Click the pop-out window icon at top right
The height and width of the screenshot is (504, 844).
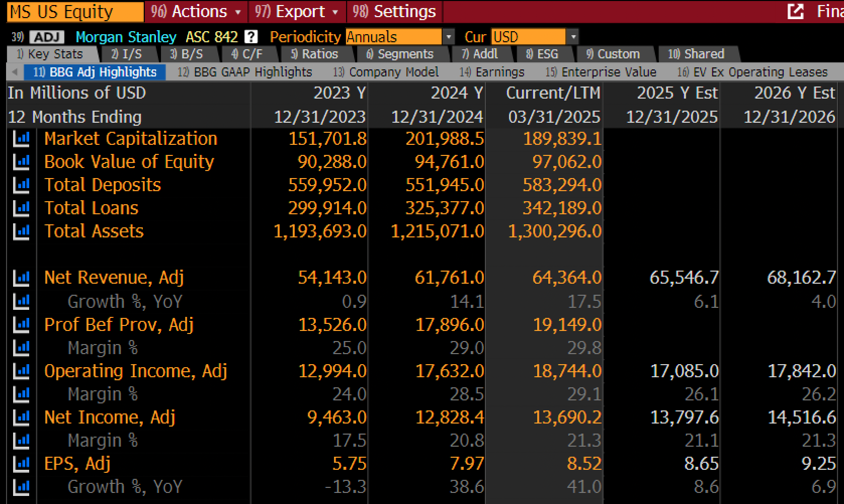[795, 11]
